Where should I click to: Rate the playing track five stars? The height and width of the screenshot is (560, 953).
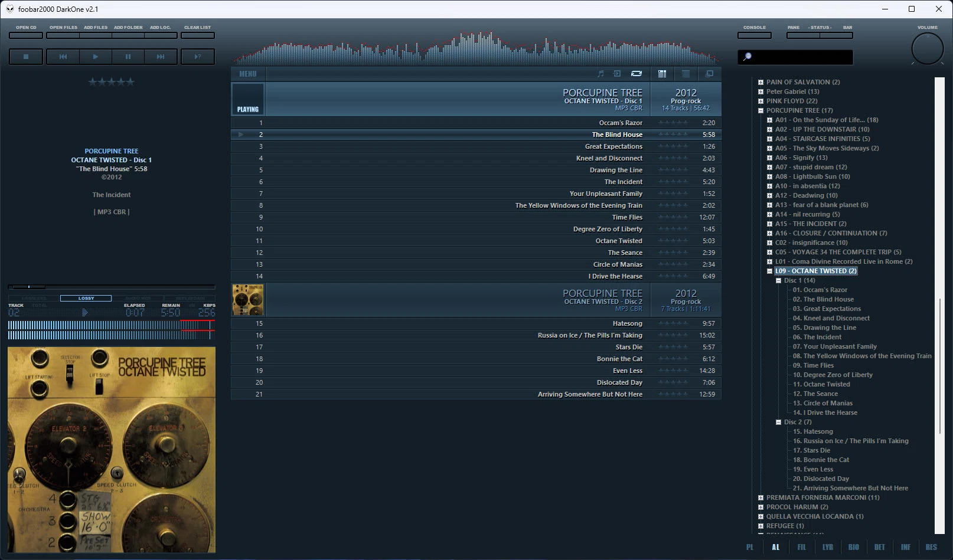pos(130,82)
